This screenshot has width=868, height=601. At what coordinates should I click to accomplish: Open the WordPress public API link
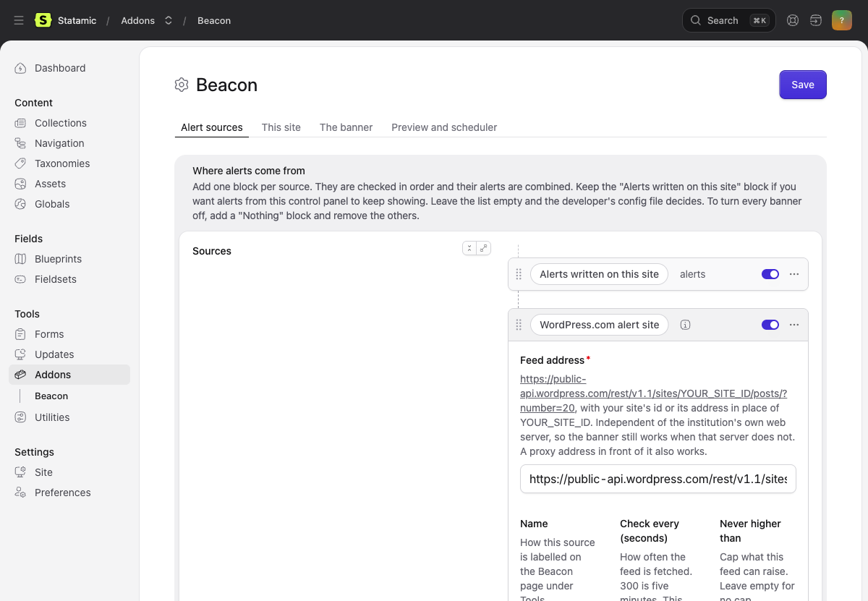(653, 393)
